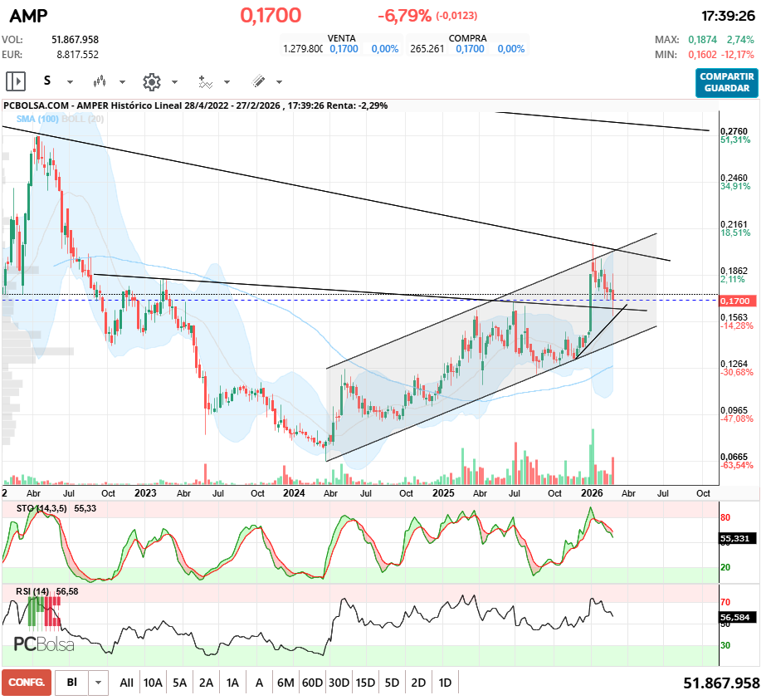This screenshot has width=771, height=700.
Task: Expand the dropdown arrow beside S interval
Action: [71, 82]
